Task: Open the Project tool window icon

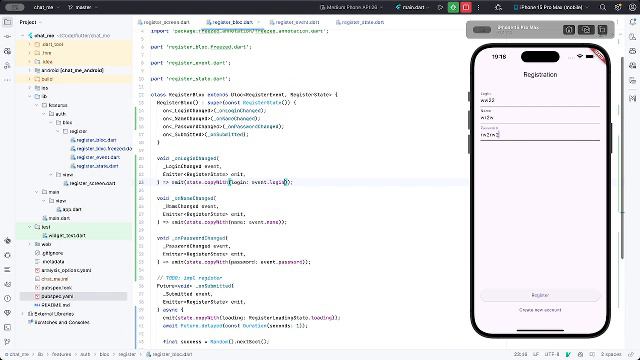Action: [7, 22]
